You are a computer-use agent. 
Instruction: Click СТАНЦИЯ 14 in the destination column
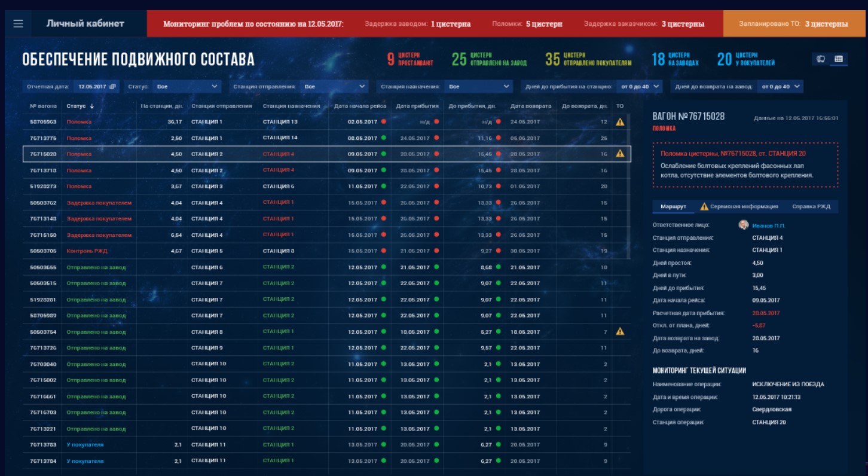click(280, 138)
